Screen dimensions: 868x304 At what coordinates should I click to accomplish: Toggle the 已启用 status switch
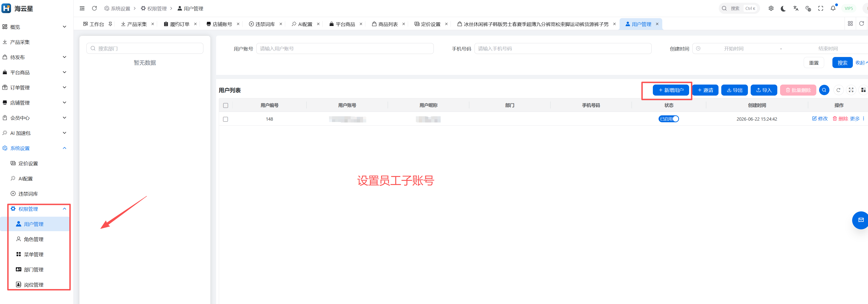tap(668, 119)
